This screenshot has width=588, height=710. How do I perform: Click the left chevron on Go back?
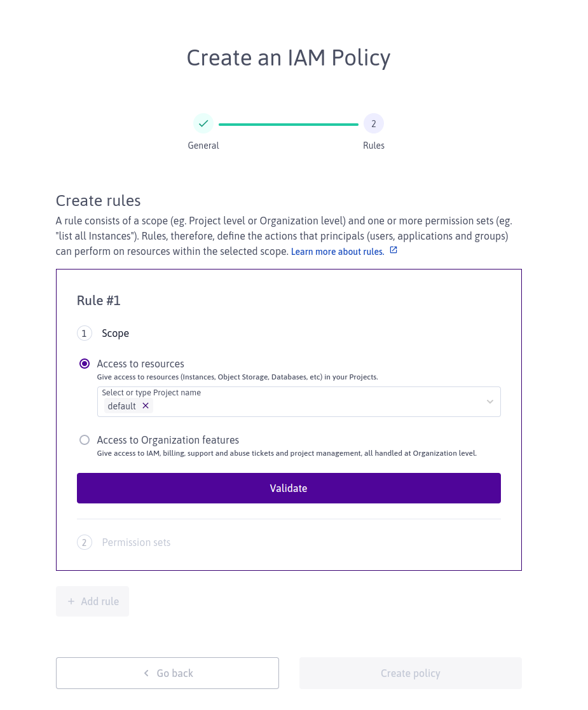(x=146, y=673)
